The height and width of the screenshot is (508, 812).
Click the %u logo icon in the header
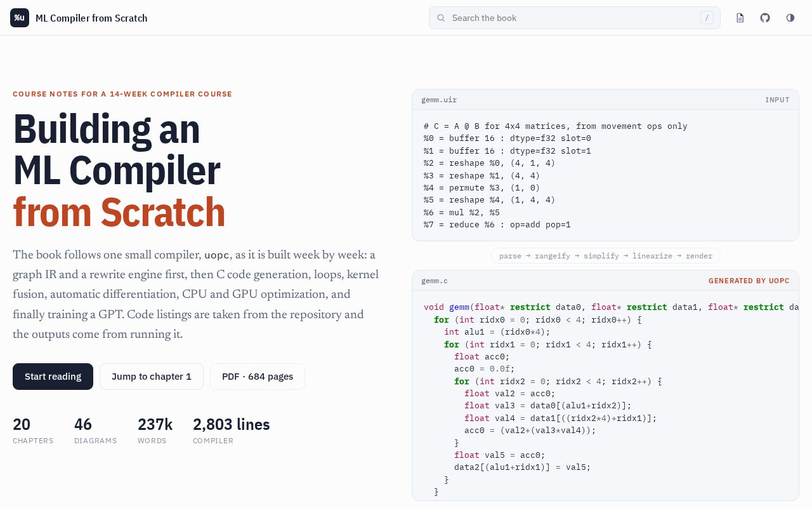tap(20, 18)
